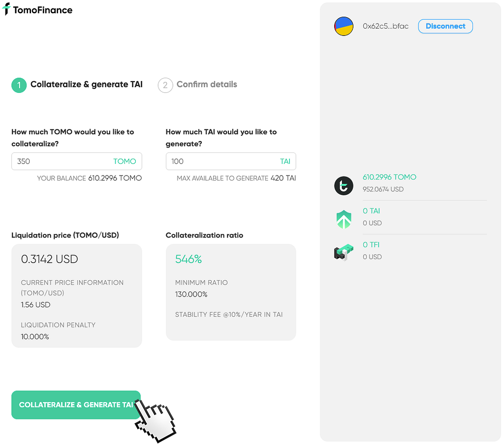Image resolution: width=504 pixels, height=444 pixels.
Task: Click wallet address 0x62c5...bfac
Action: point(385,27)
